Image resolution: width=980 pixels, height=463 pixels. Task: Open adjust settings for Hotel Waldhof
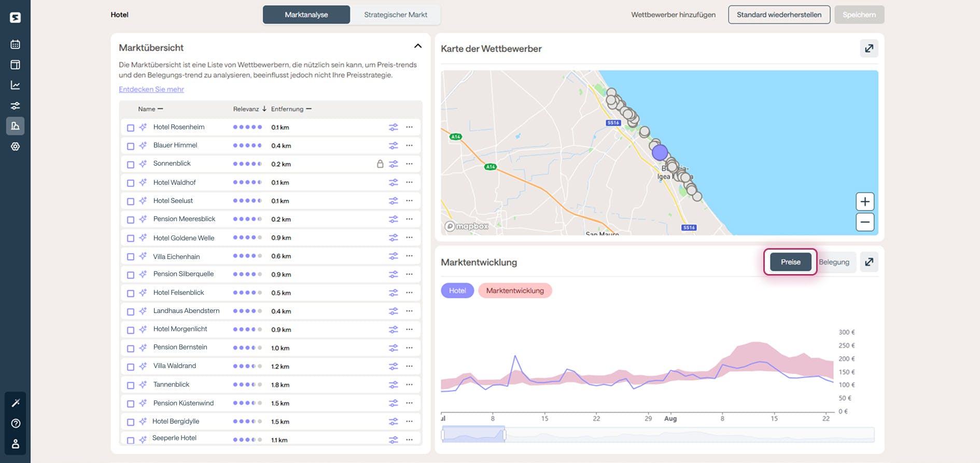pyautogui.click(x=394, y=182)
